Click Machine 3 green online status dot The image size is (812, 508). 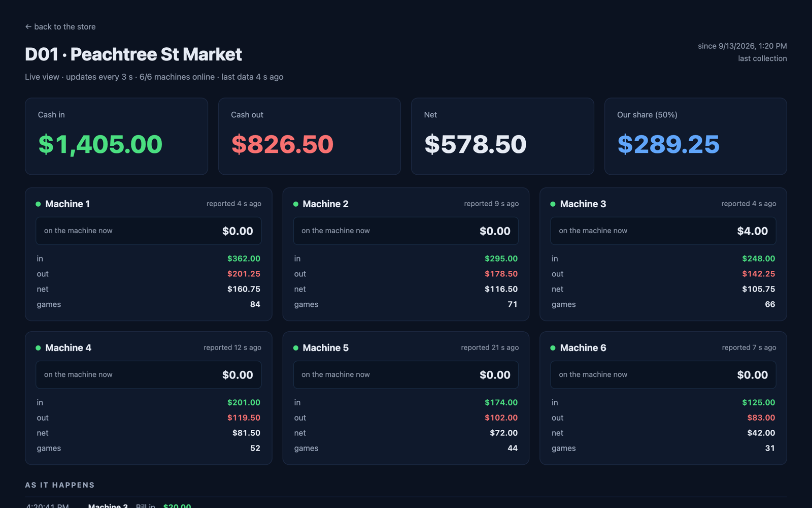(x=553, y=204)
